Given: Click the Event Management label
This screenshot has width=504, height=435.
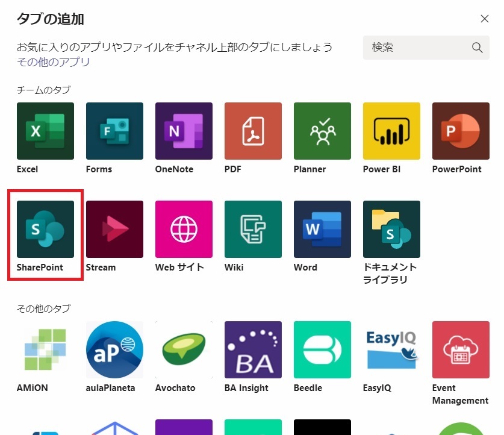Looking at the screenshot, I should (460, 394).
